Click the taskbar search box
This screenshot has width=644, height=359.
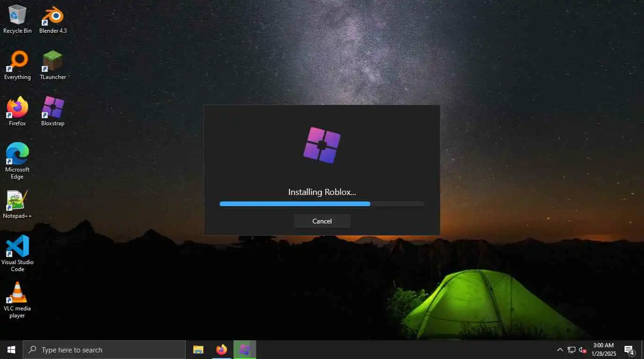(104, 350)
